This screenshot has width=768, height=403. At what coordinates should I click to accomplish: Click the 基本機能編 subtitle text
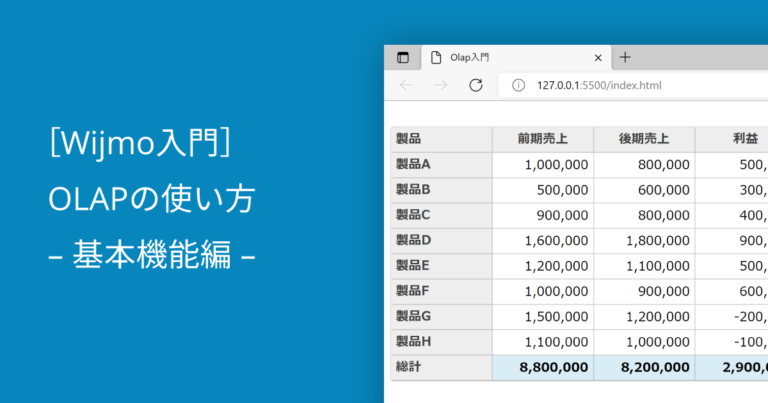tap(152, 256)
